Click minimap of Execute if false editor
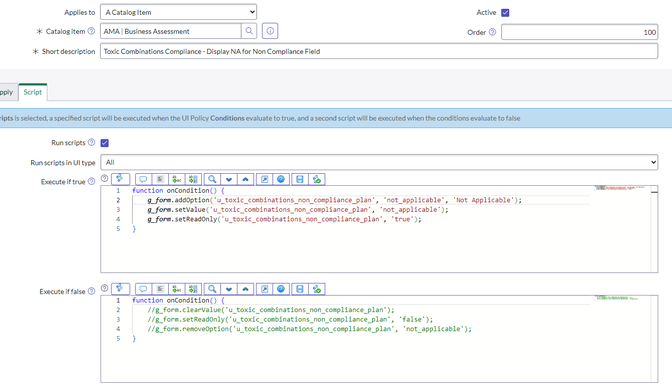 (x=617, y=298)
